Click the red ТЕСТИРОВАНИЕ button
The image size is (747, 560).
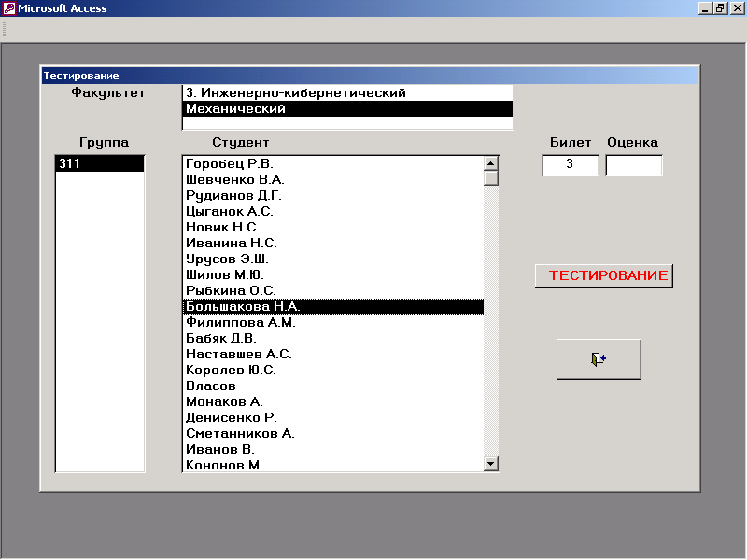point(604,275)
